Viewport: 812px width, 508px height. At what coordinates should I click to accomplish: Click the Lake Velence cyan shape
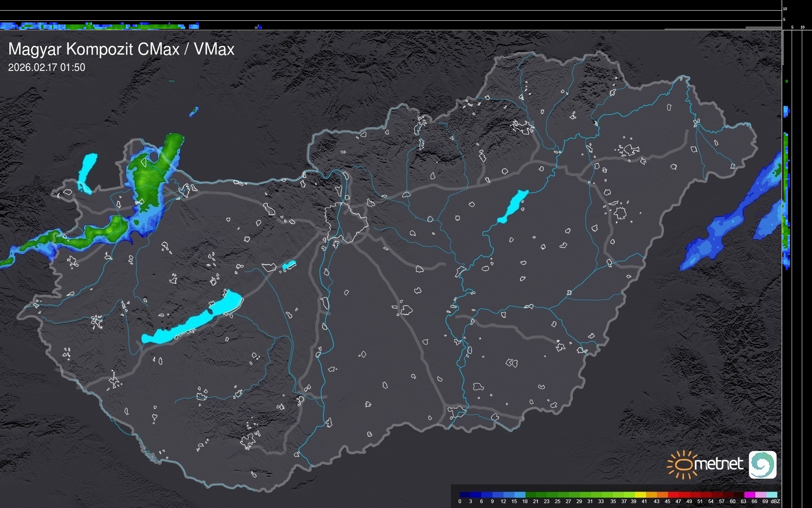click(x=289, y=265)
